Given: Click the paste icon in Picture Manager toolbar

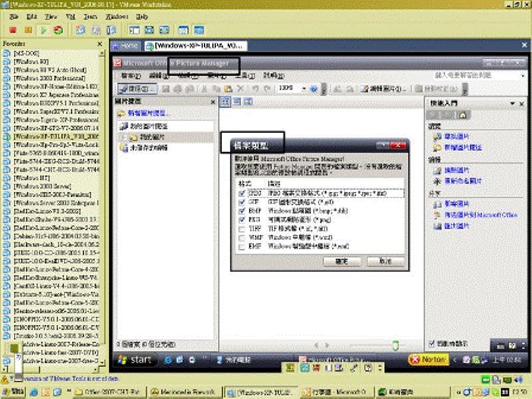Looking at the screenshot, I should [x=228, y=89].
